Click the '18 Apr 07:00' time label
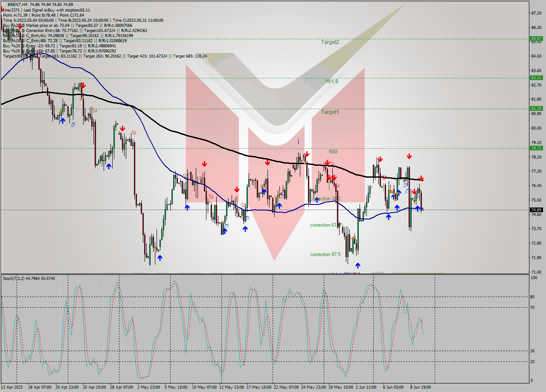Image resolution: width=546 pixels, height=392 pixels. (40, 387)
